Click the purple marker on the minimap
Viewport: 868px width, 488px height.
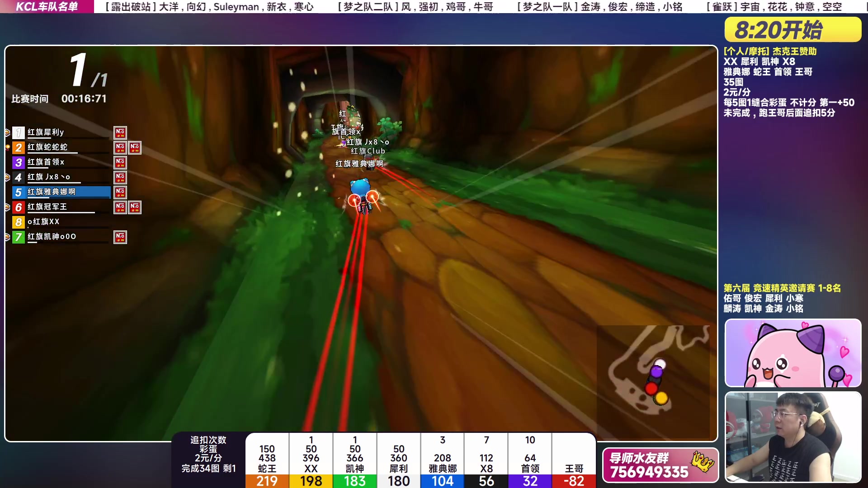click(656, 372)
